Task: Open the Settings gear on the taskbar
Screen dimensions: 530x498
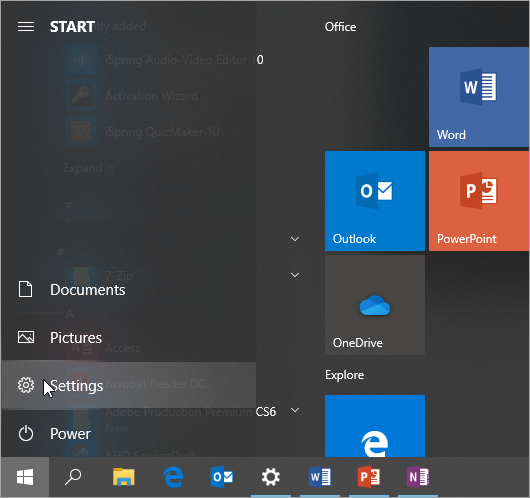Action: (x=271, y=477)
